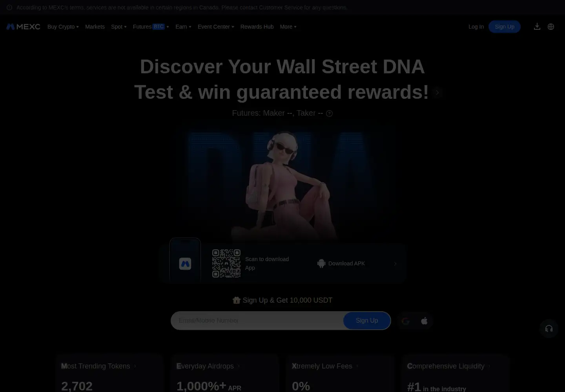This screenshot has width=565, height=392.
Task: Click the MEXC logo
Action: pos(23,27)
